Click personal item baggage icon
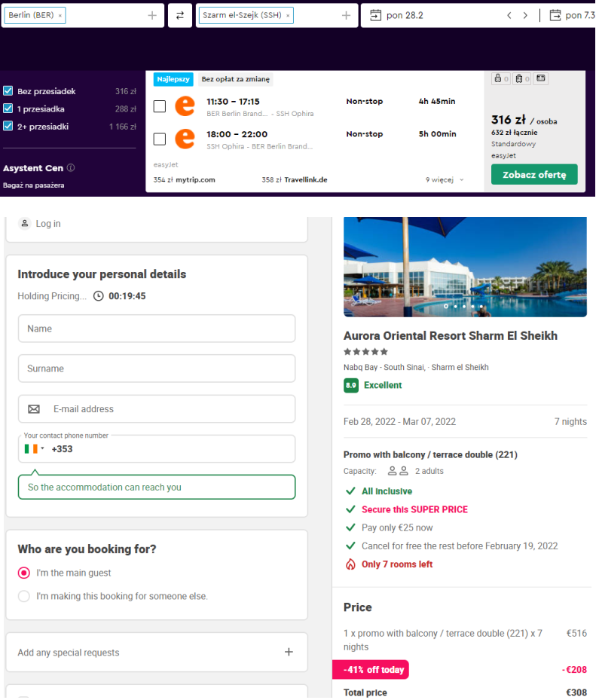The image size is (596, 700). coord(501,78)
